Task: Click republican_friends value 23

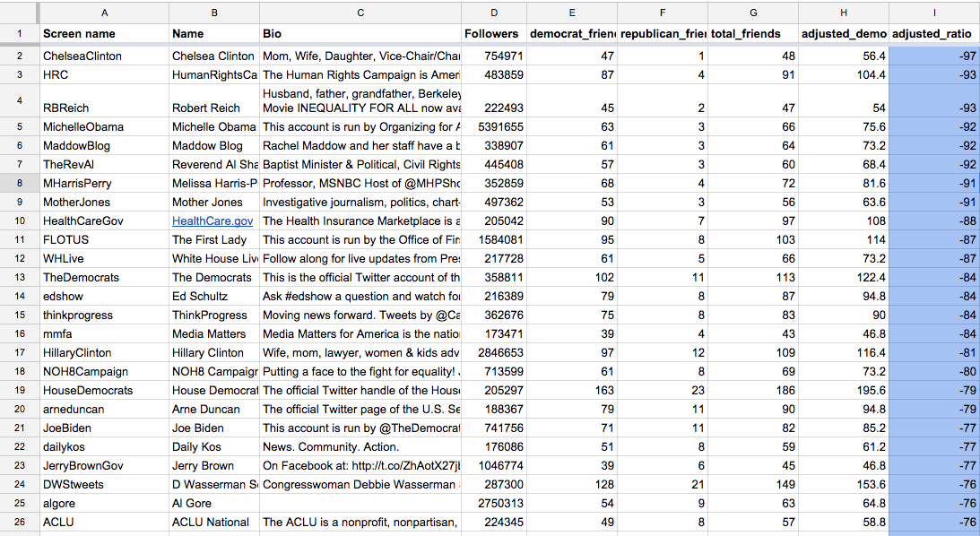Action: click(x=663, y=391)
